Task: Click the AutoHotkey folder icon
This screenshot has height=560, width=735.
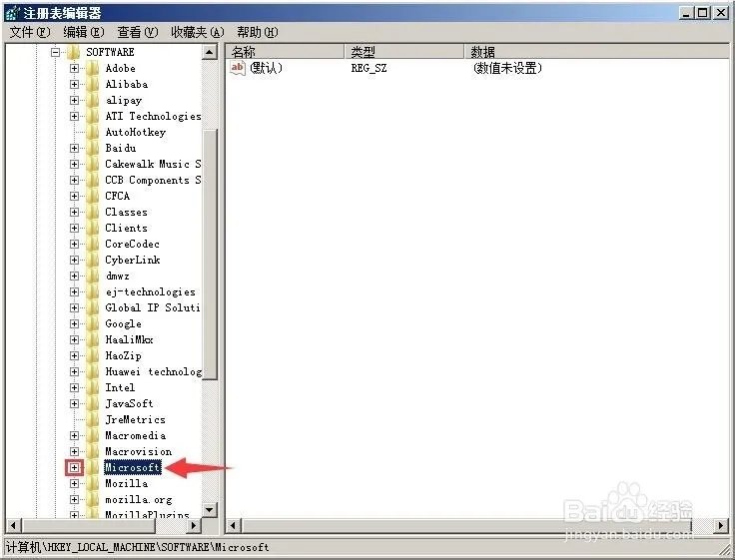Action: coord(93,132)
